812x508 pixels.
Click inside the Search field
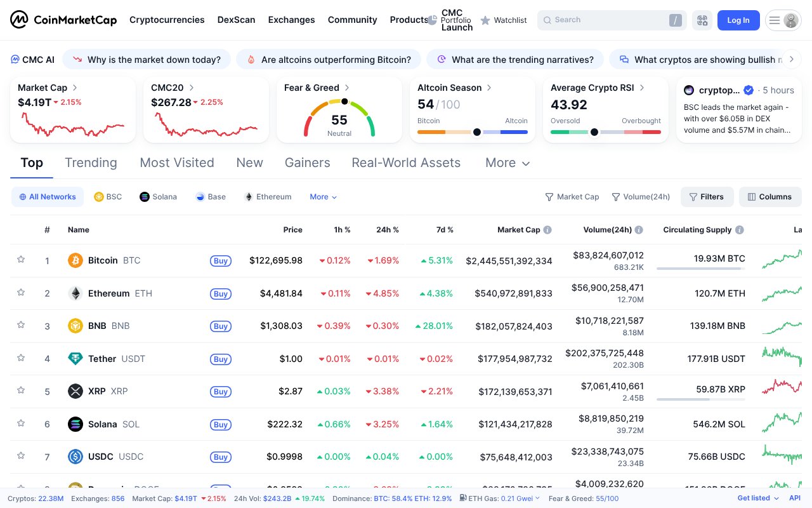[609, 20]
